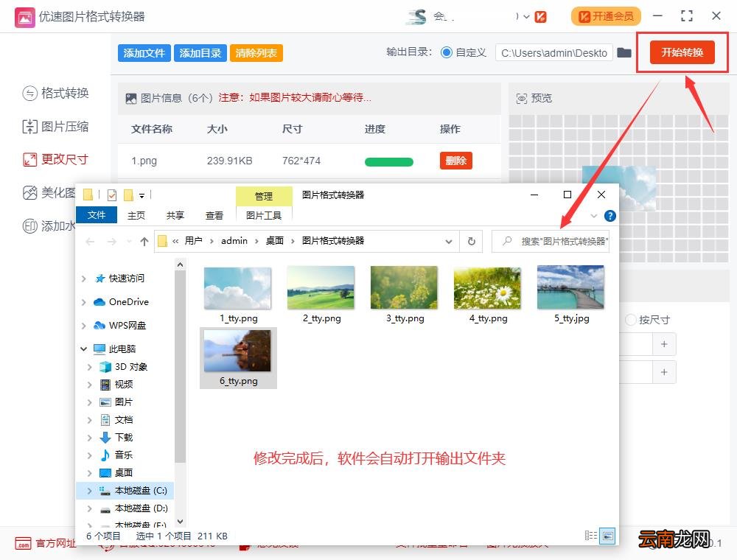Select 3D 对象 in navigation tree
737x560 pixels.
tap(124, 366)
